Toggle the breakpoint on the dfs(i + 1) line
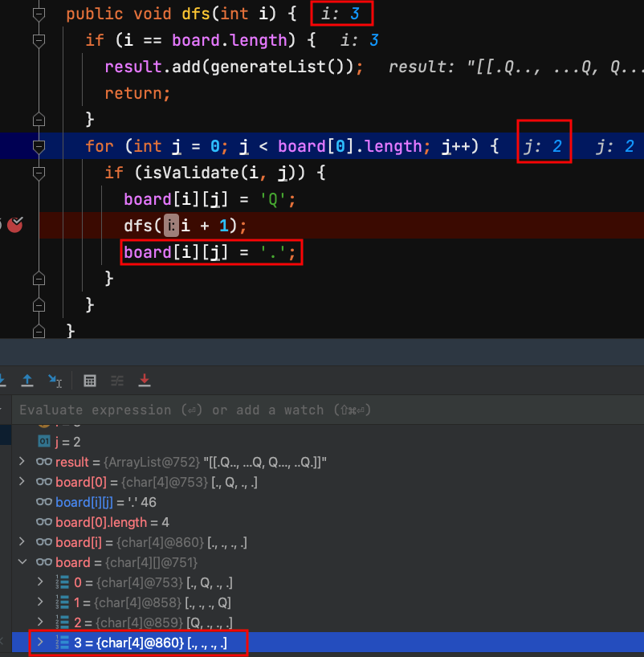The width and height of the screenshot is (644, 657). pos(14,226)
